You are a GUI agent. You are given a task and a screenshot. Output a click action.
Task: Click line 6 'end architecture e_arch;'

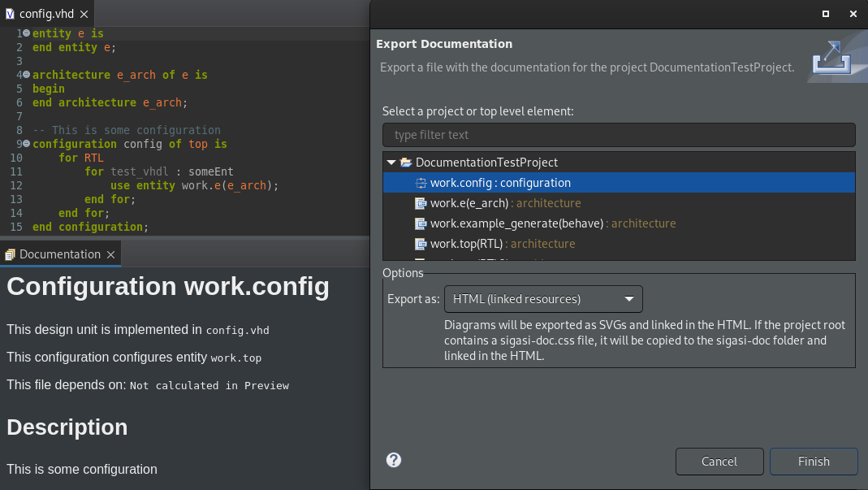[110, 102]
